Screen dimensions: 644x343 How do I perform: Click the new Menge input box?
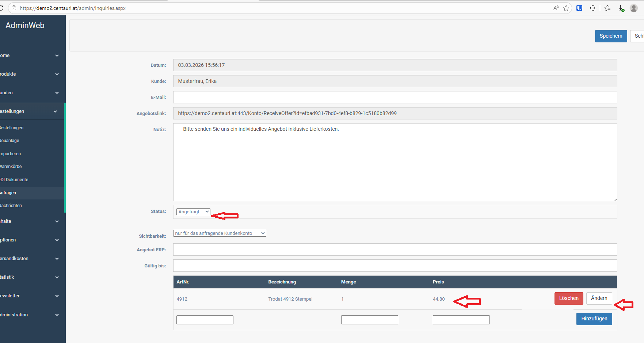[x=369, y=320]
